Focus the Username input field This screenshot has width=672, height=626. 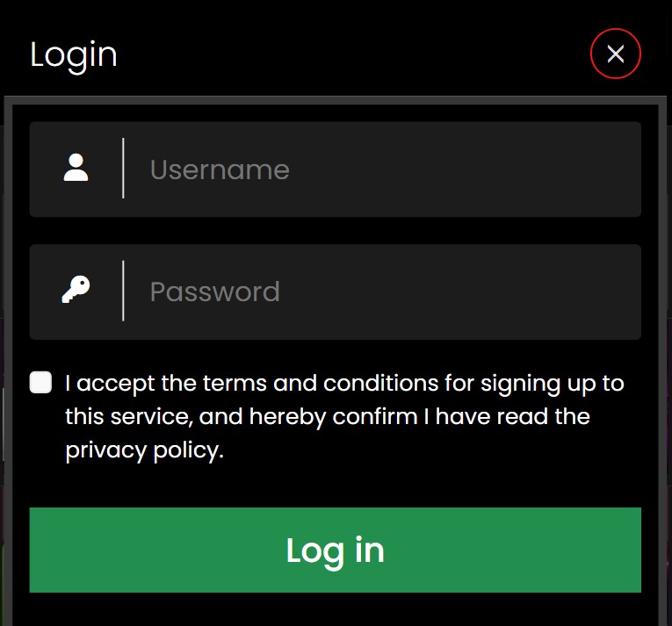336,169
